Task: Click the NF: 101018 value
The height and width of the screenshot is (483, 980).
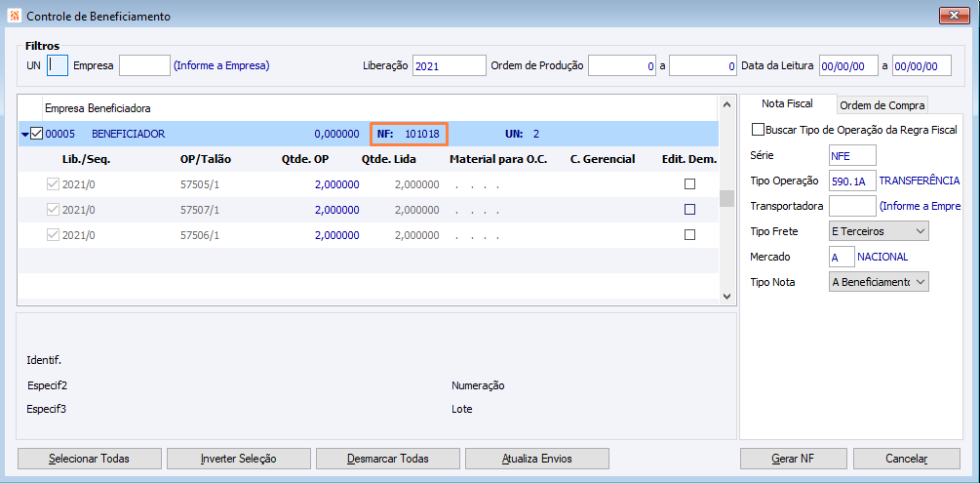Action: click(409, 134)
